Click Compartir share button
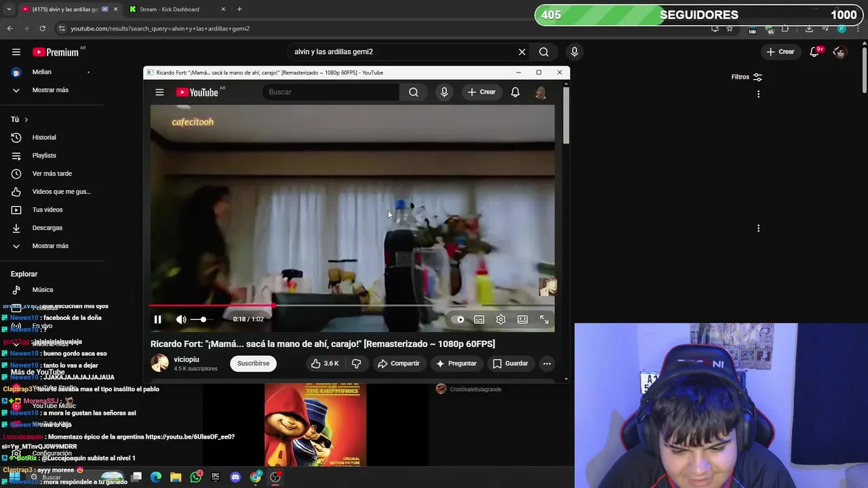Viewport: 868px width, 488px height. point(399,364)
